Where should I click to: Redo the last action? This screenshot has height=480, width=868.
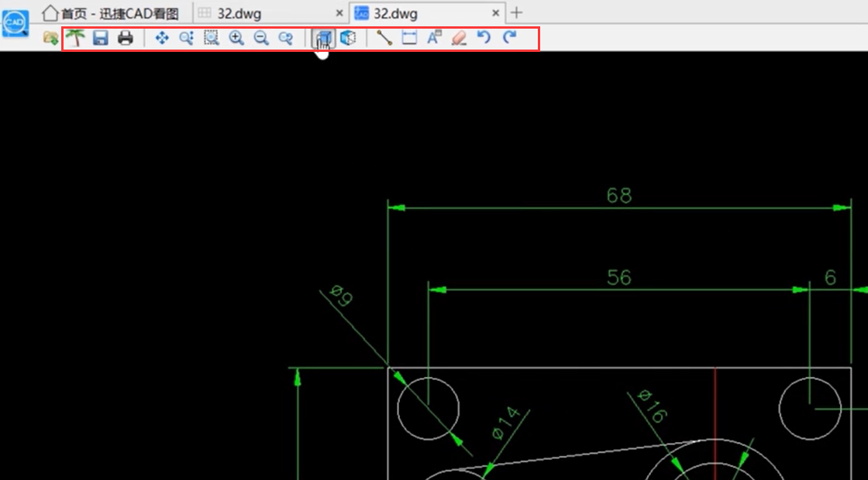(509, 38)
